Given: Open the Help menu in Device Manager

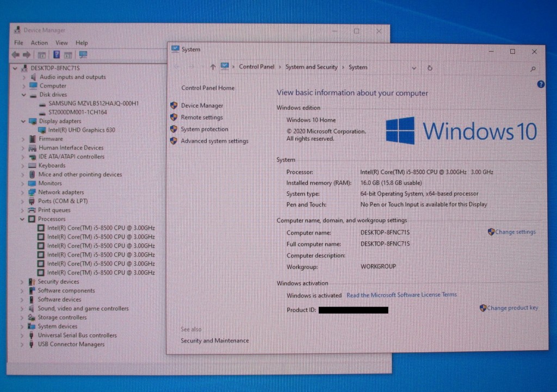Looking at the screenshot, I should coord(82,42).
